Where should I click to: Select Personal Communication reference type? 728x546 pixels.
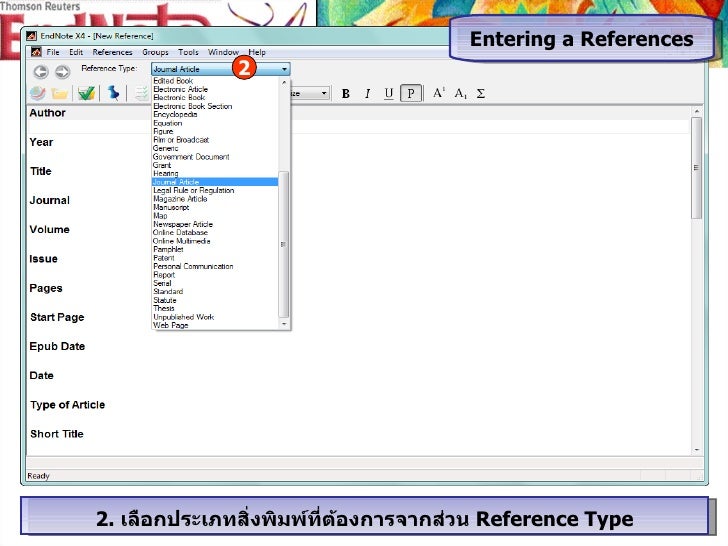[193, 266]
